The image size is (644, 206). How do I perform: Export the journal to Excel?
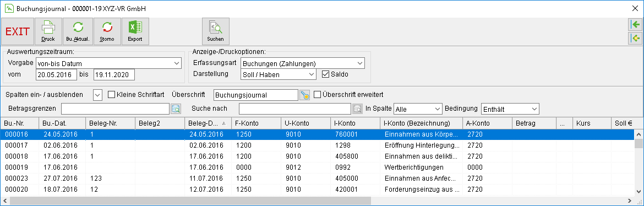[x=135, y=31]
